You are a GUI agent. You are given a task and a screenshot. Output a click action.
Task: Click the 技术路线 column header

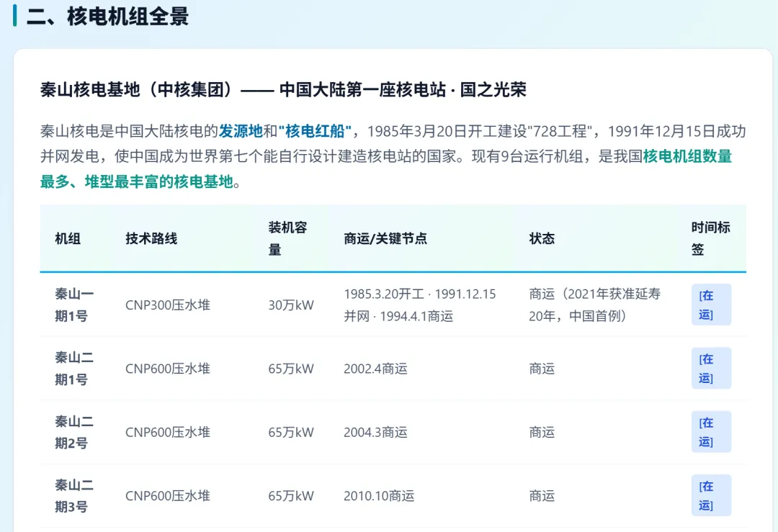tap(151, 238)
